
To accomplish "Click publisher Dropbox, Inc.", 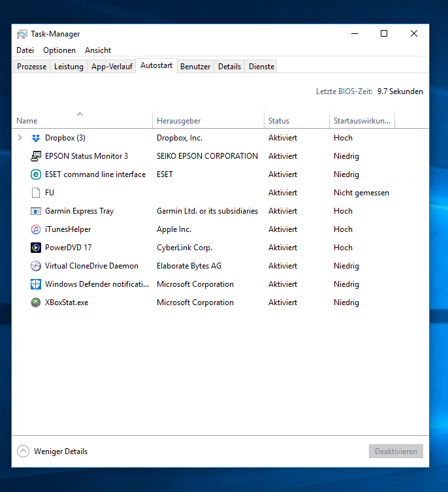I will tap(180, 138).
